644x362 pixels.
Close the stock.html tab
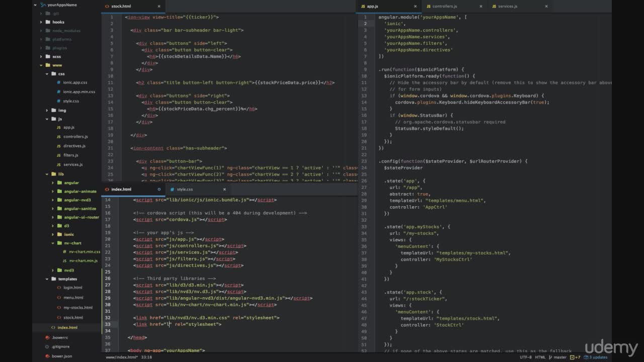pos(159,7)
